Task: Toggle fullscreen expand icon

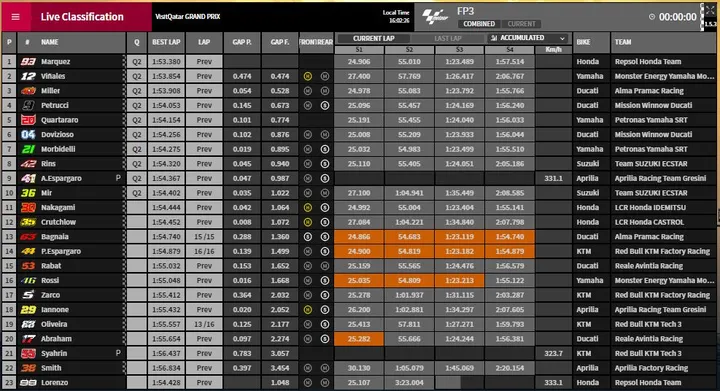Action: coord(710,10)
